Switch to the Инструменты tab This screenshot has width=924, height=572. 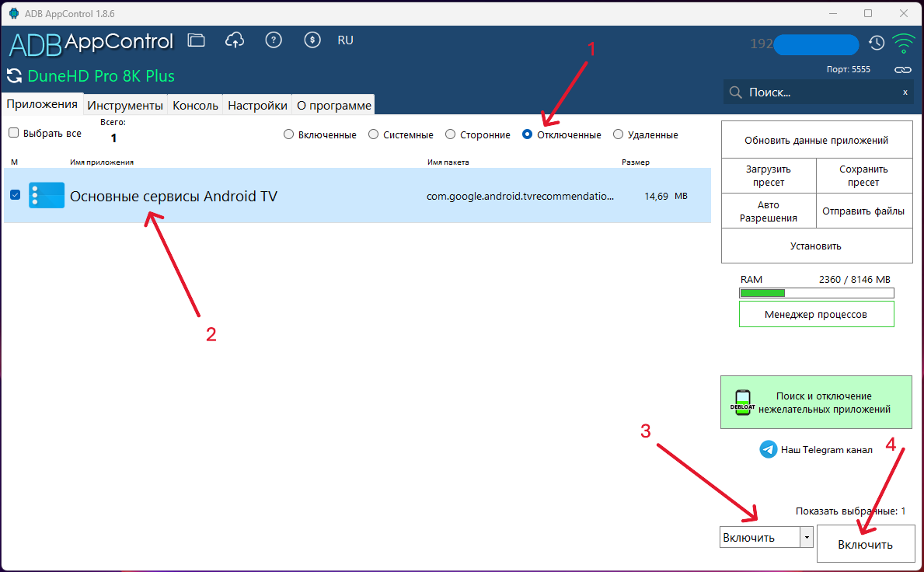click(125, 106)
